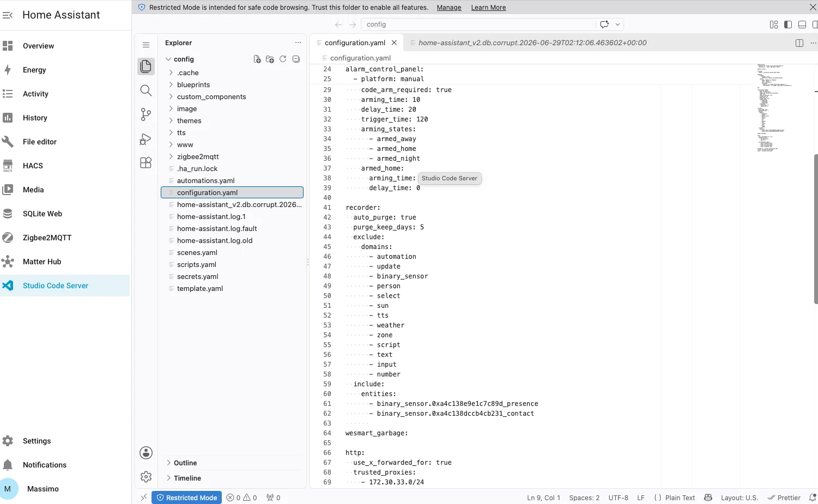The image size is (818, 504).
Task: Open the application hamburger menu above activity bar
Action: pos(146,45)
